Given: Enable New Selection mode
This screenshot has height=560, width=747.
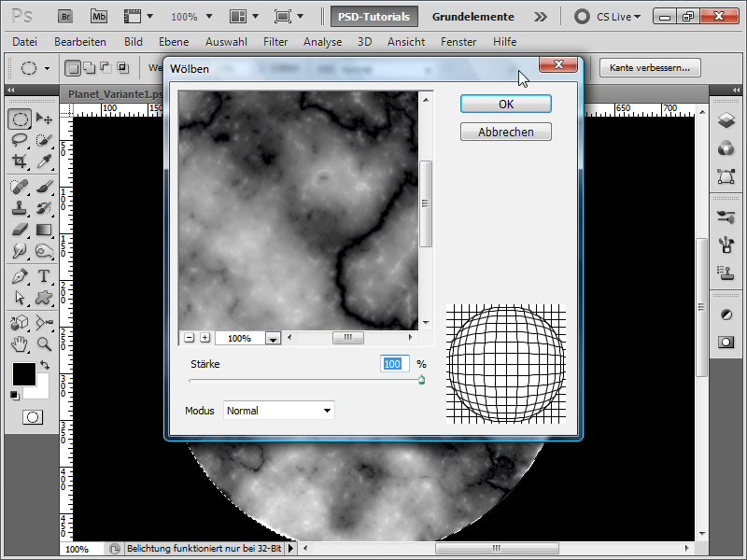Looking at the screenshot, I should pyautogui.click(x=73, y=68).
